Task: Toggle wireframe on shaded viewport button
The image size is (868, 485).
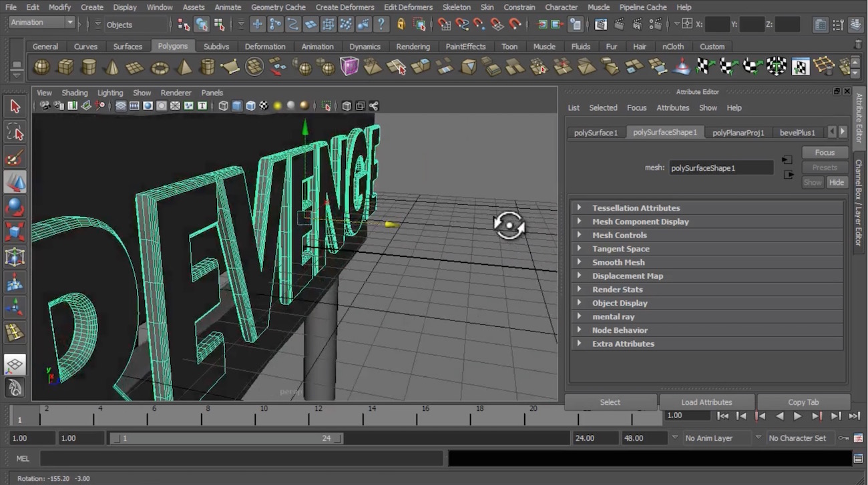Action: [x=250, y=106]
